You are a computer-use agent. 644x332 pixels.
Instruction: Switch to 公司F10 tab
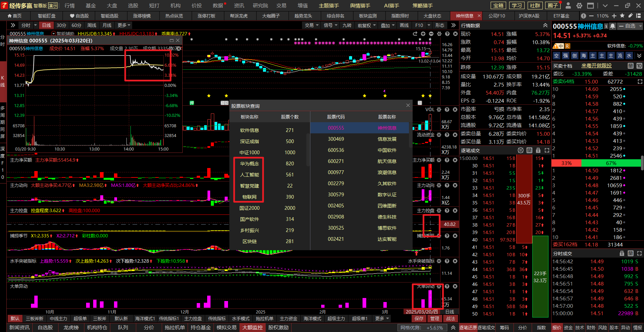(x=497, y=16)
